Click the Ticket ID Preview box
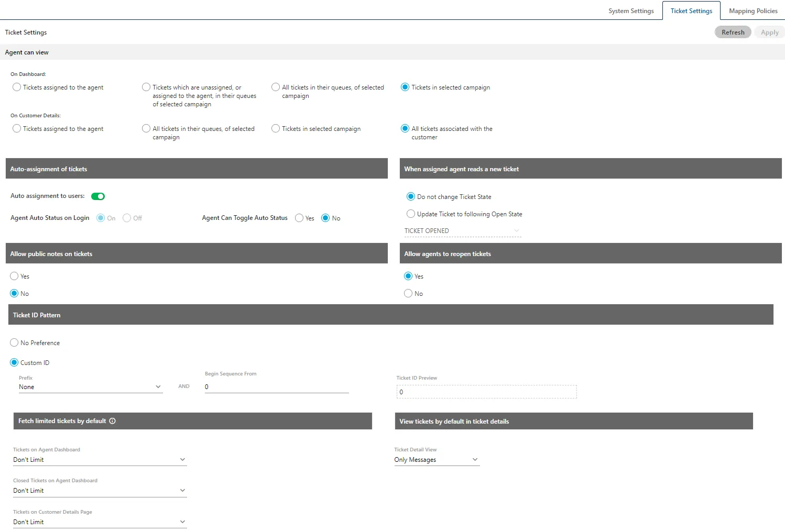Viewport: 785px width, 532px height. pos(486,392)
